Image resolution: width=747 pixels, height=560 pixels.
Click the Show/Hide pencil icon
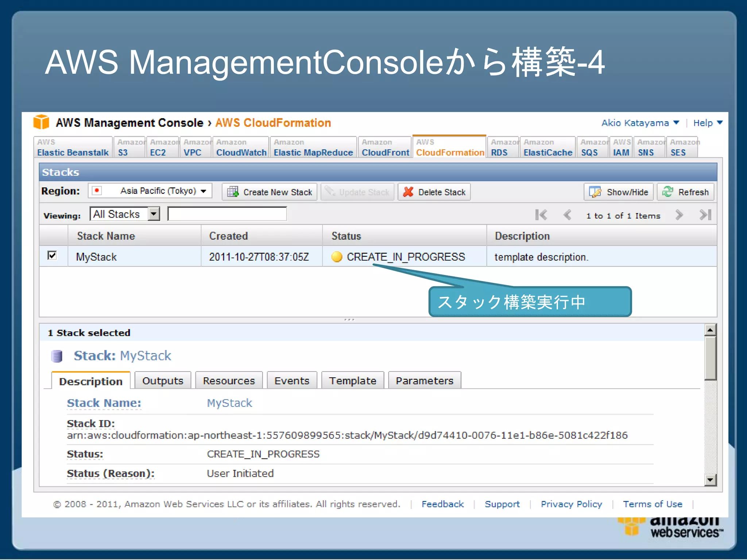(x=595, y=192)
